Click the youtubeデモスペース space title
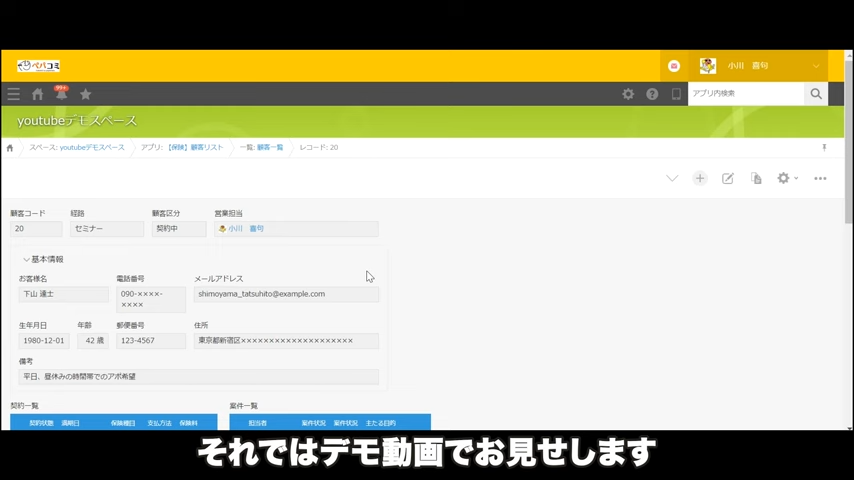This screenshot has height=480, width=854. (77, 120)
